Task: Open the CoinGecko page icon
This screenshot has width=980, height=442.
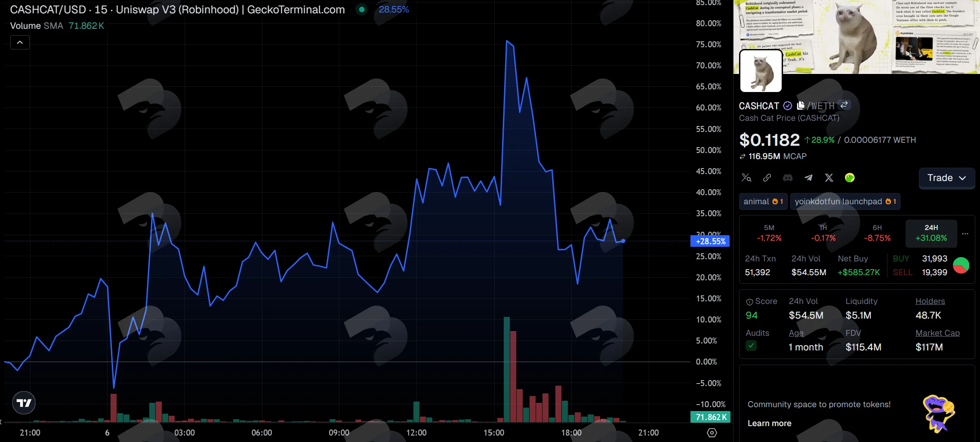Action: point(850,178)
